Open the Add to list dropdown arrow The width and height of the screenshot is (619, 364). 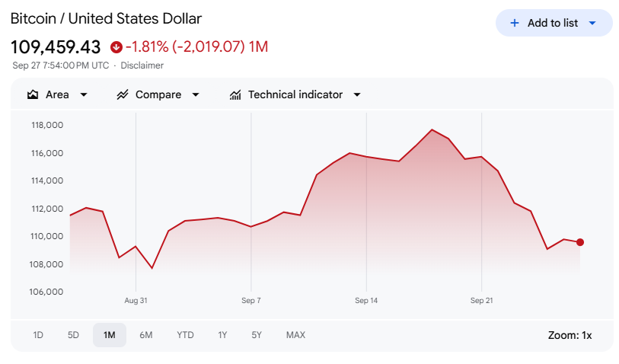coord(592,24)
